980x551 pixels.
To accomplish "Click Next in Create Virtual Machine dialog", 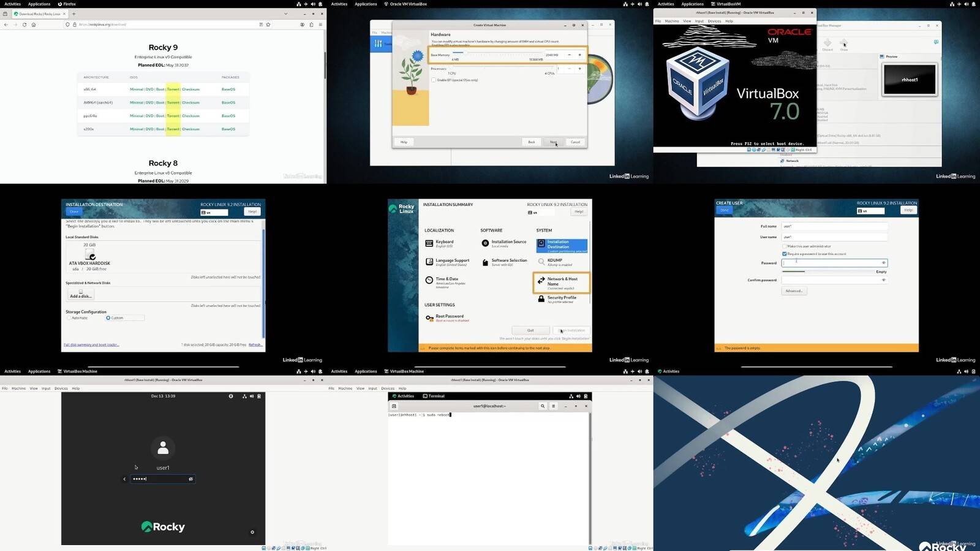I will coord(553,142).
